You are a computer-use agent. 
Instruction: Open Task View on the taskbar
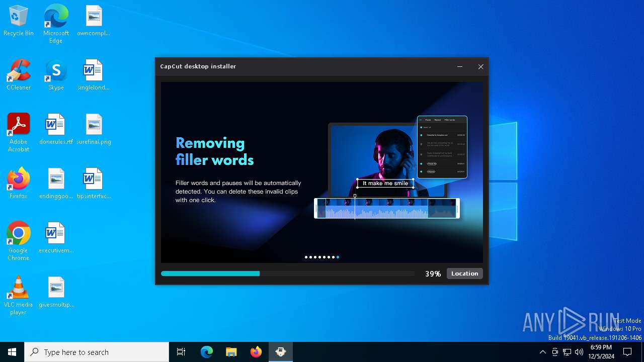click(181, 352)
